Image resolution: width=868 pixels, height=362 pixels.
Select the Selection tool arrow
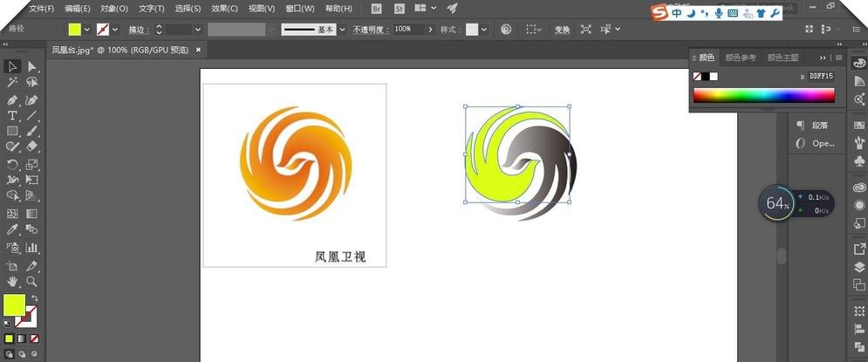pyautogui.click(x=12, y=67)
